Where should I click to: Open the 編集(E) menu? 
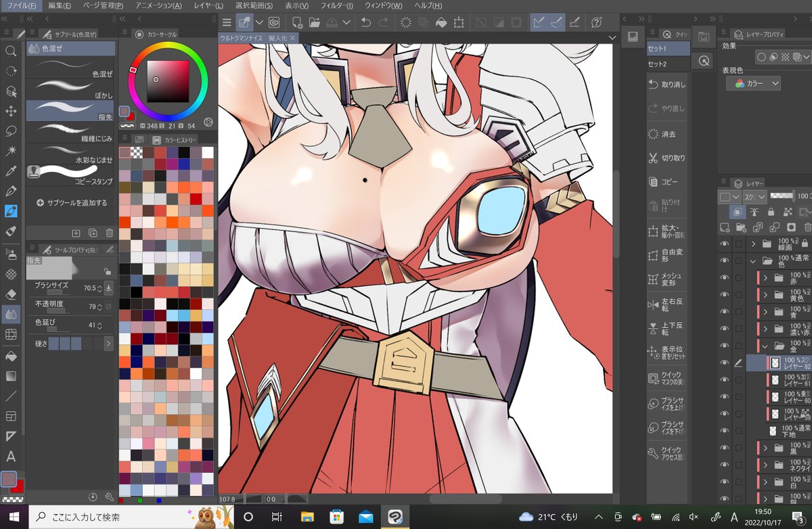[x=60, y=5]
